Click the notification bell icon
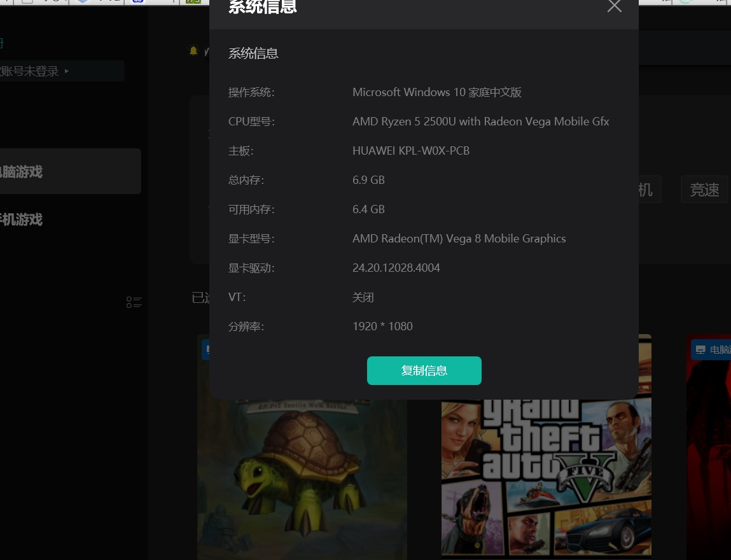731x560 pixels. (193, 50)
